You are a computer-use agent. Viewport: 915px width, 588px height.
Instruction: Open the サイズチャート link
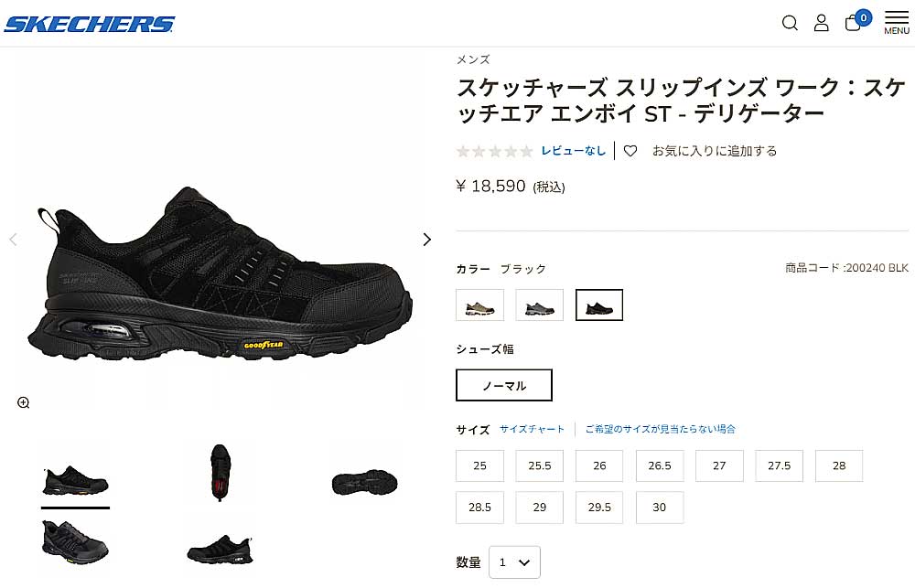coord(532,429)
